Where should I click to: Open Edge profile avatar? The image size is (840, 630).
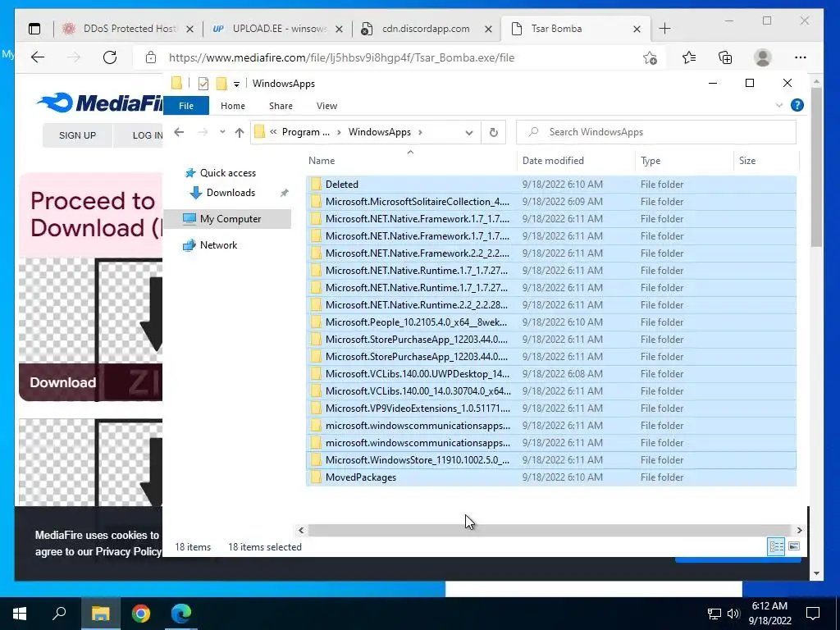click(x=762, y=57)
